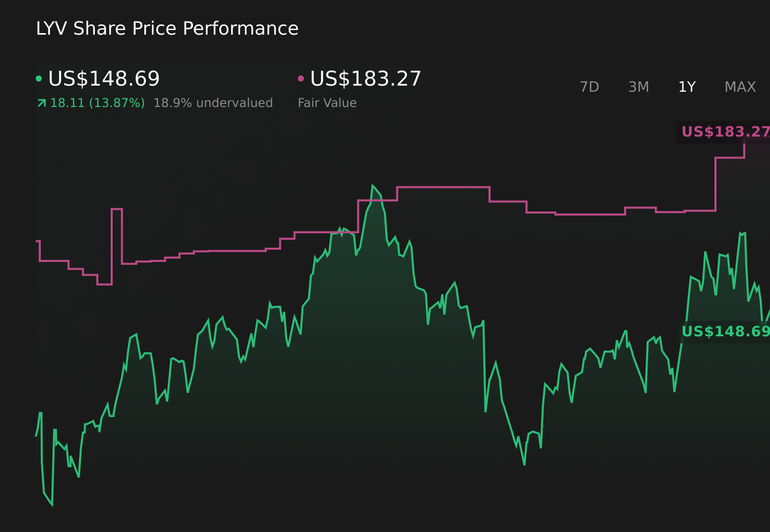Open the 7D time range option
The image size is (770, 532).
pyautogui.click(x=590, y=87)
